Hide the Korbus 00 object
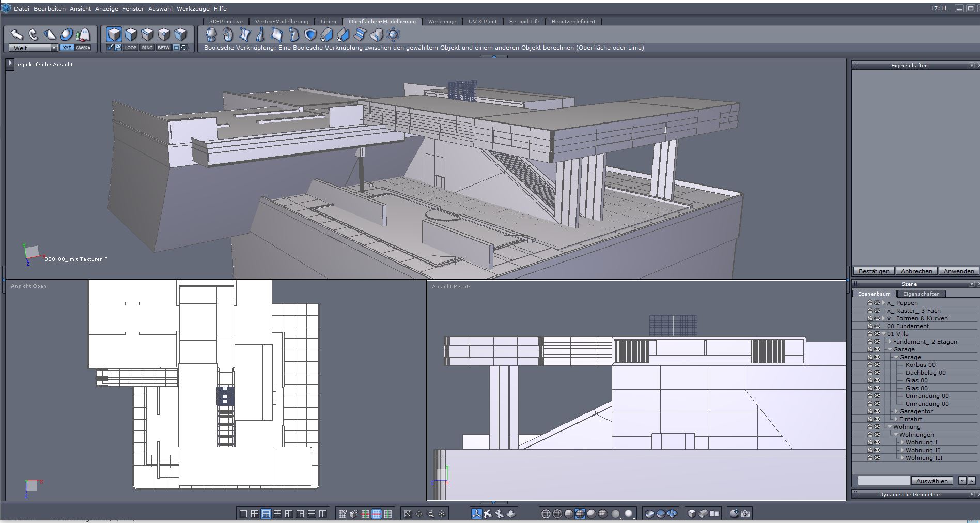This screenshot has height=523, width=980. [877, 365]
